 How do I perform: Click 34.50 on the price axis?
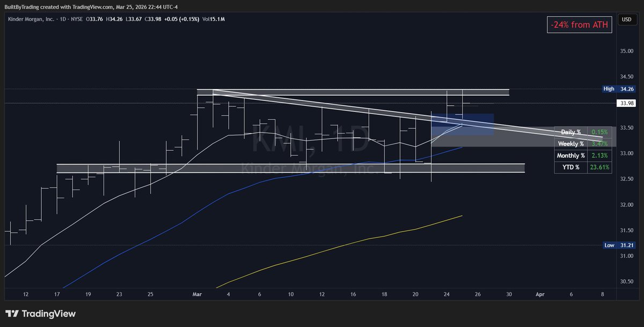pos(626,77)
